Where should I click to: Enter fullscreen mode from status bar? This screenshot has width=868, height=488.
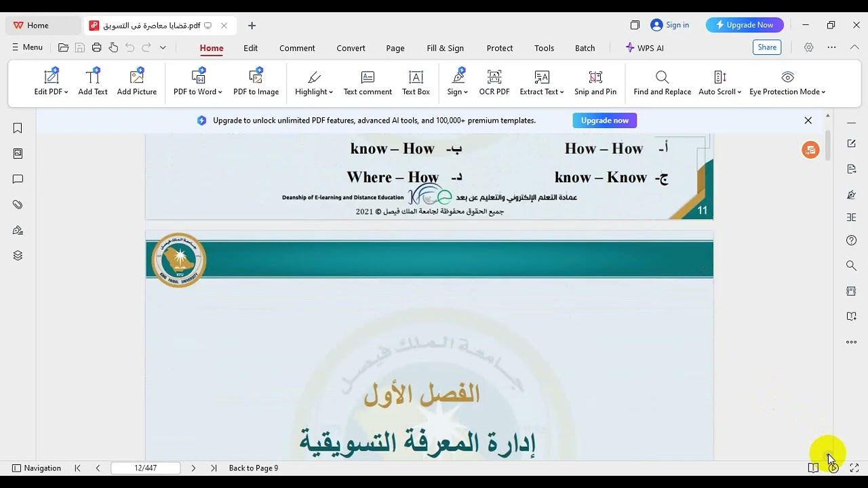coord(854,468)
